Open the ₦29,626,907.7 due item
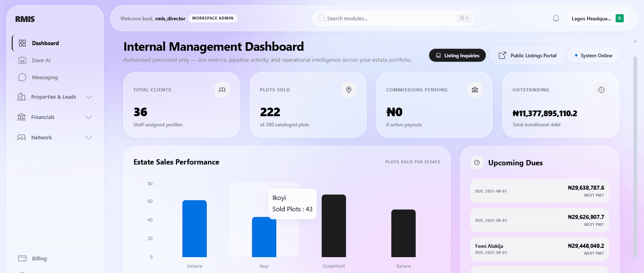 tap(540, 220)
